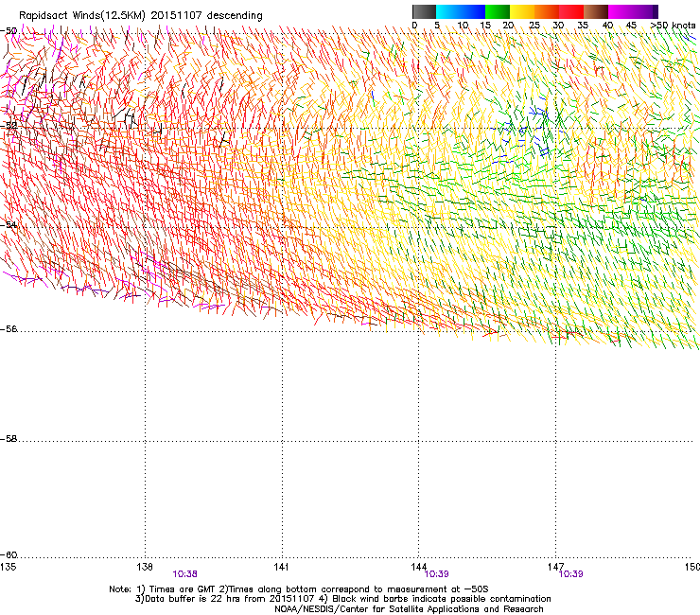700x615 pixels.
Task: Click the Rapidsact Winds title text
Action: [x=141, y=16]
